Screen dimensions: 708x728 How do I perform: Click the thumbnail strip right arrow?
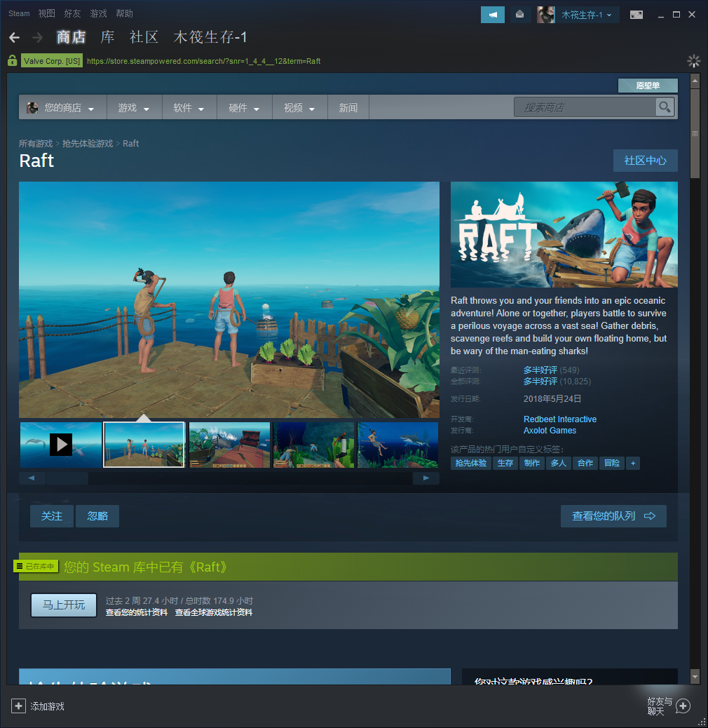(426, 478)
